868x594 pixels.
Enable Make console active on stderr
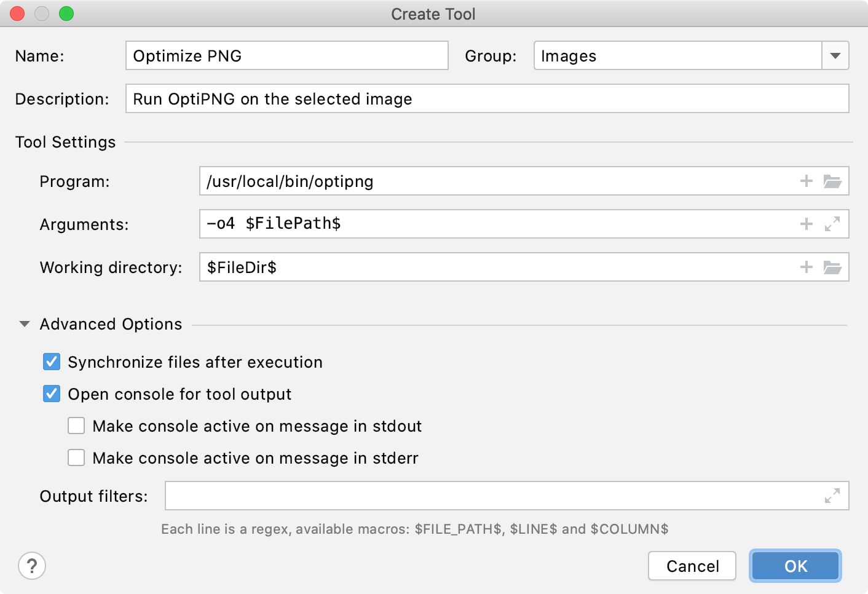tap(76, 457)
